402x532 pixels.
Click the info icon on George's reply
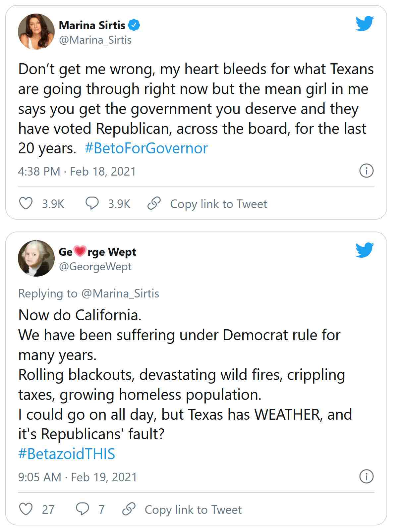point(366,477)
